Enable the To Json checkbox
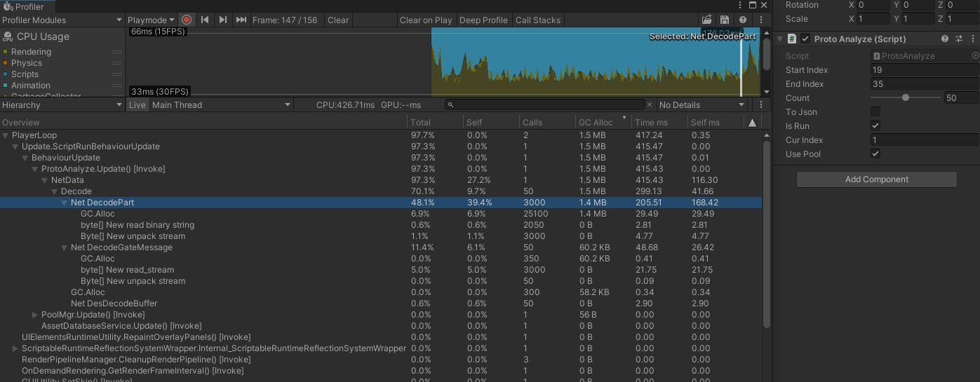The width and height of the screenshot is (980, 382). pos(875,112)
